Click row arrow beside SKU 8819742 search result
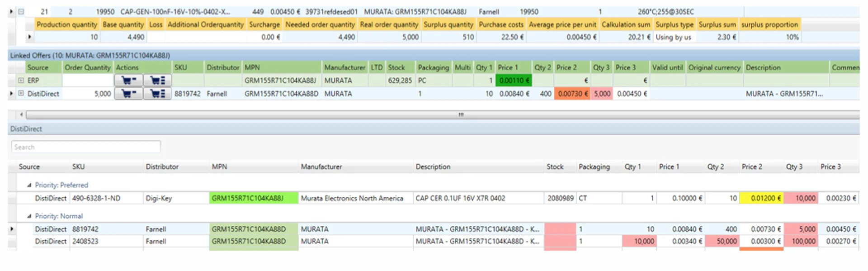This screenshot has height=271, width=868. [x=12, y=229]
